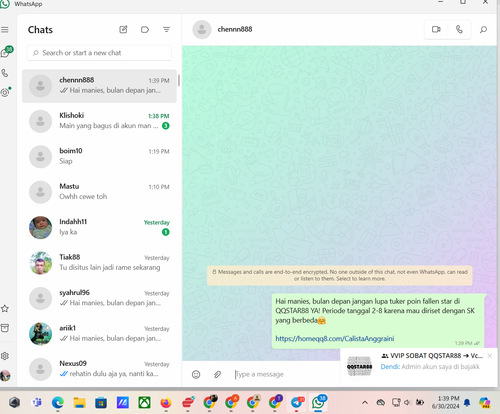
Task: Open the chat filter menu icon
Action: pos(166,30)
